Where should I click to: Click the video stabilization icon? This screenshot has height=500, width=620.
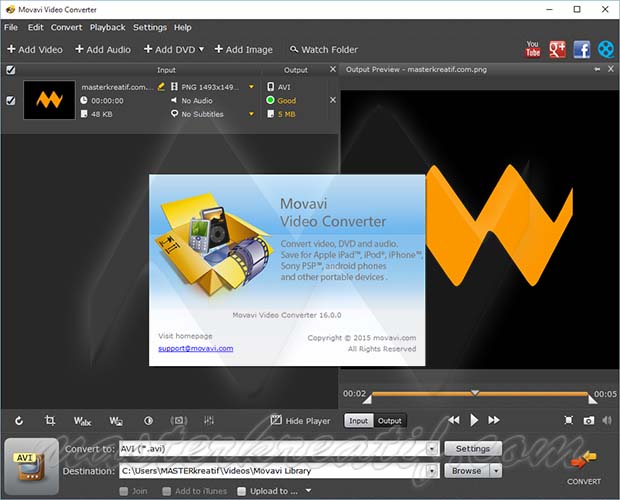click(179, 421)
